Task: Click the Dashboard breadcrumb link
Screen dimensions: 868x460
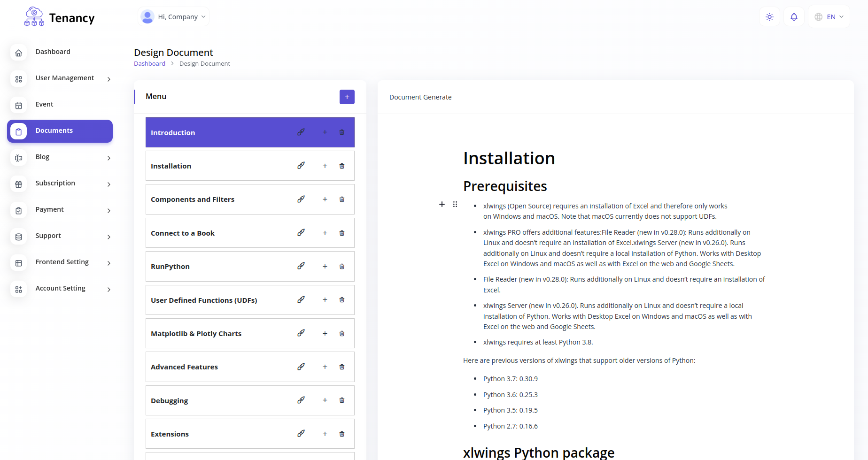Action: 149,64
